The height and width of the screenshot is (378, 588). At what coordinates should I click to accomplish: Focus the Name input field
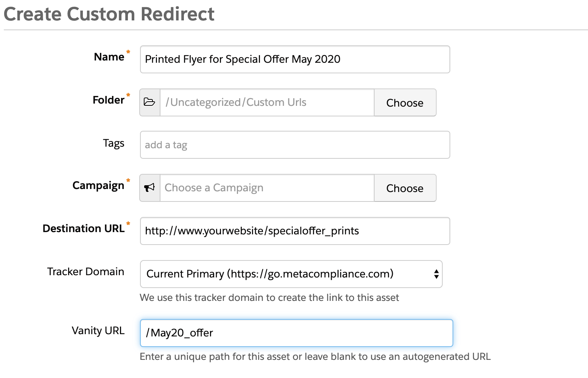295,59
